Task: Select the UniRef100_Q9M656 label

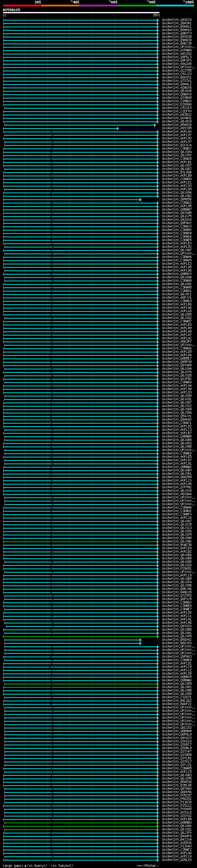Action: coord(176,200)
